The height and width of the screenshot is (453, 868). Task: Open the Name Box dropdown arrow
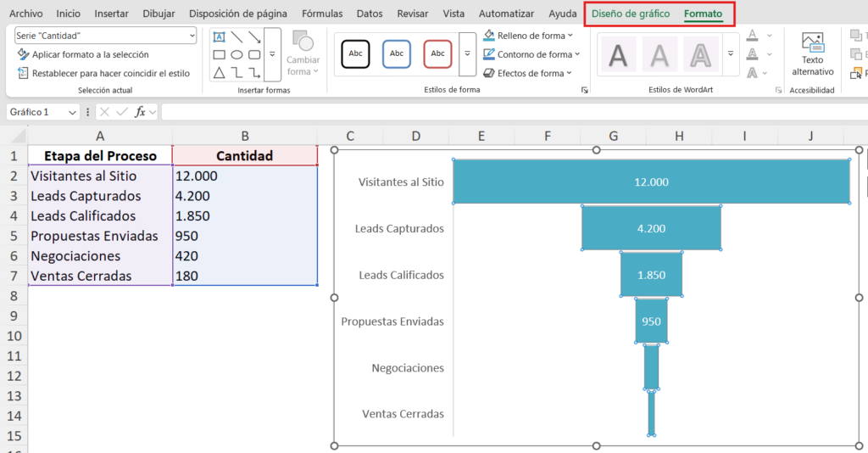pyautogui.click(x=72, y=113)
